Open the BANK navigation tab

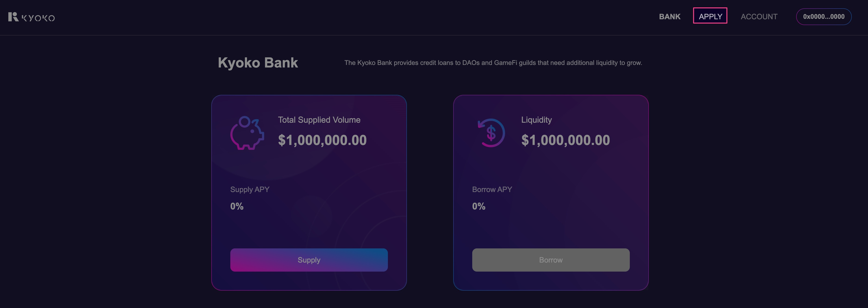tap(669, 16)
